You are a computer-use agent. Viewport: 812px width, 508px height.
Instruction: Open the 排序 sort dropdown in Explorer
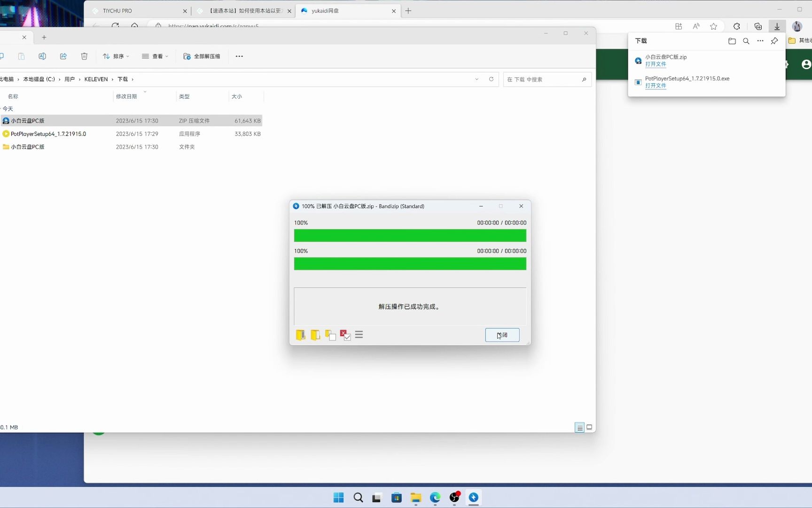116,56
